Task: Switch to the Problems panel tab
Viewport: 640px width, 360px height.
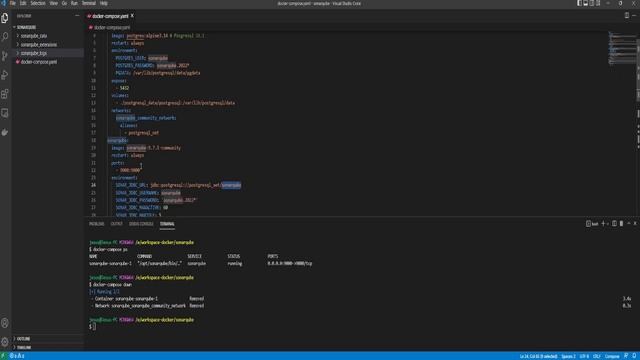Action: (x=97, y=224)
